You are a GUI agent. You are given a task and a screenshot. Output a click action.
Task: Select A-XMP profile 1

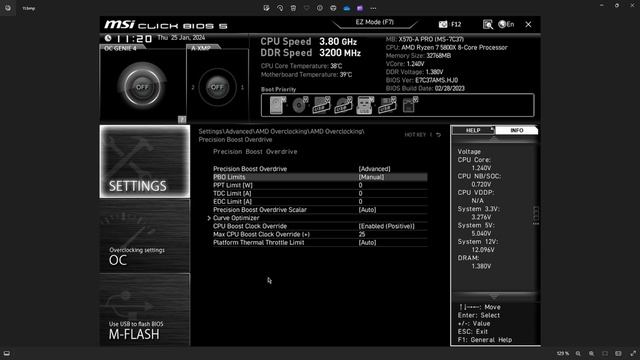(242, 87)
